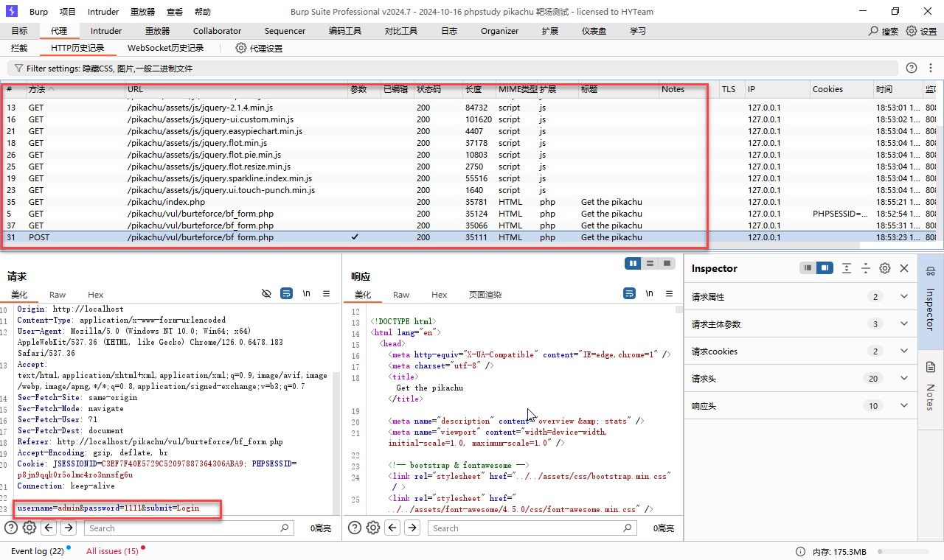Open All issues (15) link
The height and width of the screenshot is (560, 944).
[x=112, y=551]
